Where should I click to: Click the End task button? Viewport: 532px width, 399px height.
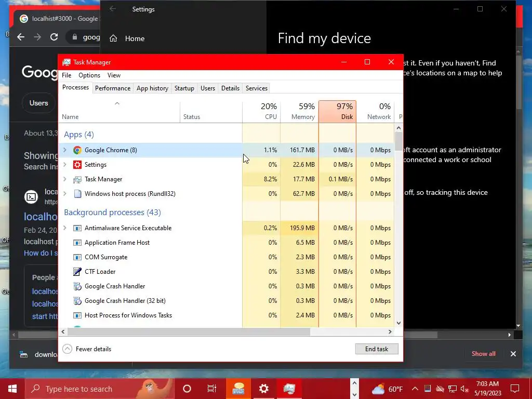(x=377, y=349)
